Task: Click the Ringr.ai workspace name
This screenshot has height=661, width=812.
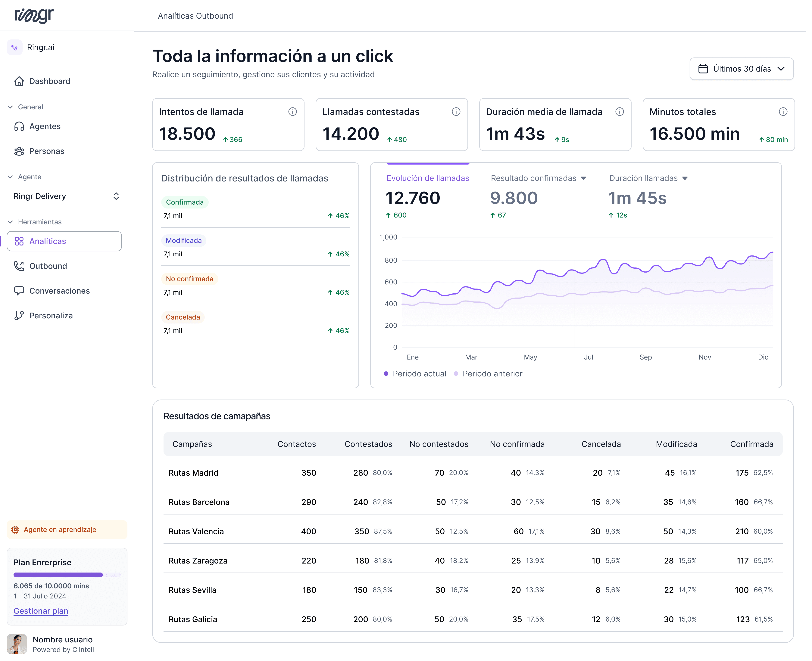Action: click(x=40, y=48)
